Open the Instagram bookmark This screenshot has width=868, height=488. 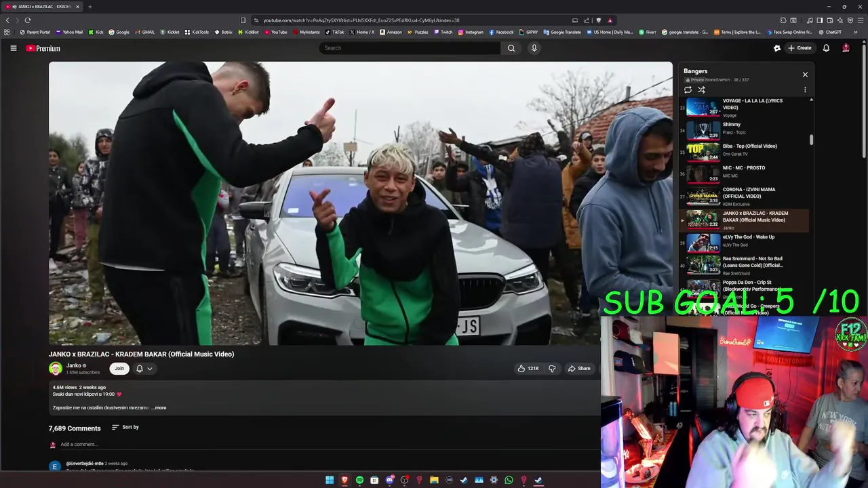471,32
